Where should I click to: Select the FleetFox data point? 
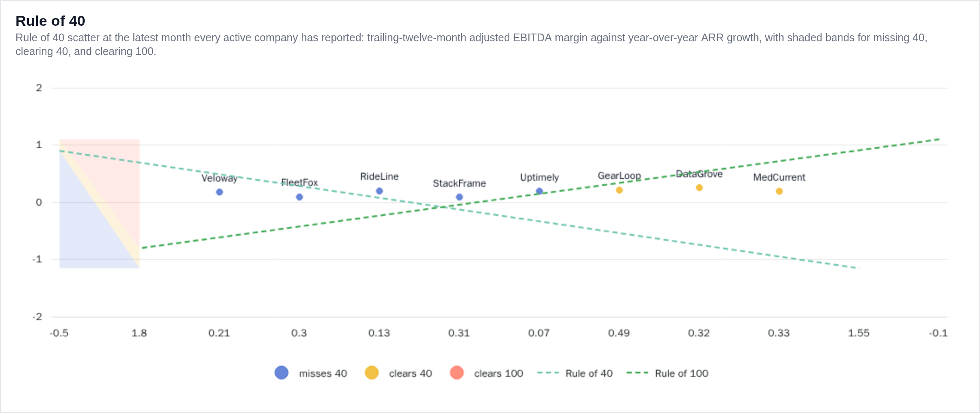300,197
